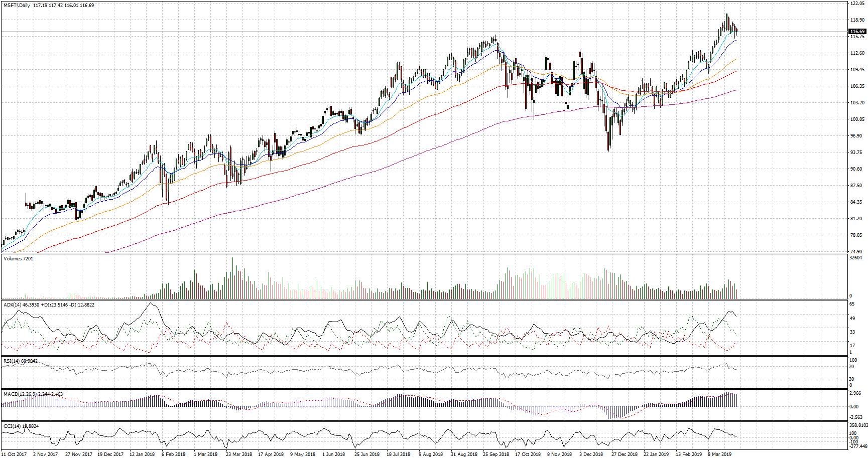This screenshot has width=868, height=460.
Task: Click the '1 Jun 2018' date label
Action: (334, 454)
